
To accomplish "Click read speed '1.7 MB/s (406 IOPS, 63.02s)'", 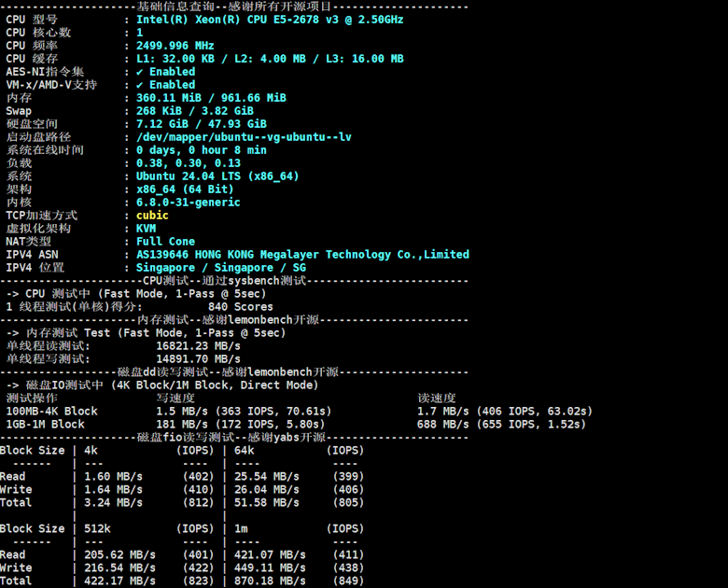I will tap(505, 412).
